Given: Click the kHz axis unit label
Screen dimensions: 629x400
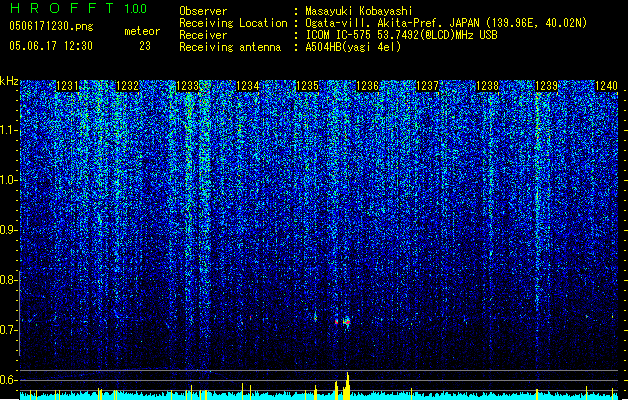Looking at the screenshot, I should coord(9,81).
